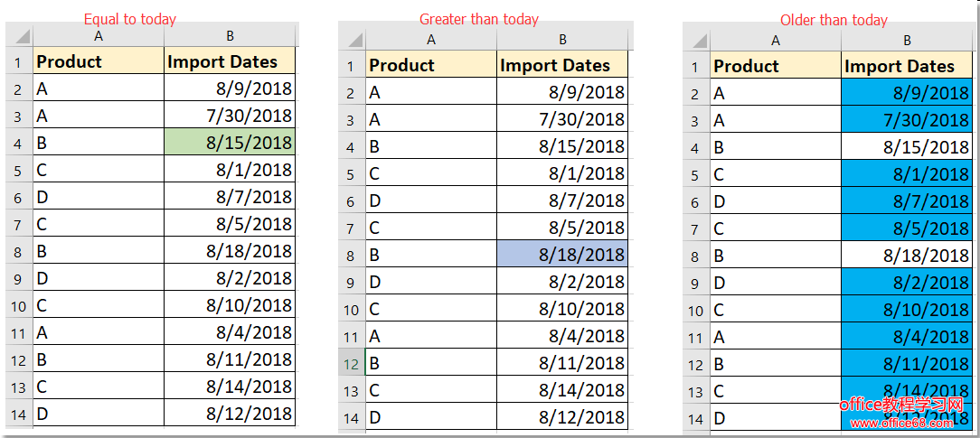Click the 'Greater than today' caption text
The width and height of the screenshot is (980, 438).
click(479, 19)
